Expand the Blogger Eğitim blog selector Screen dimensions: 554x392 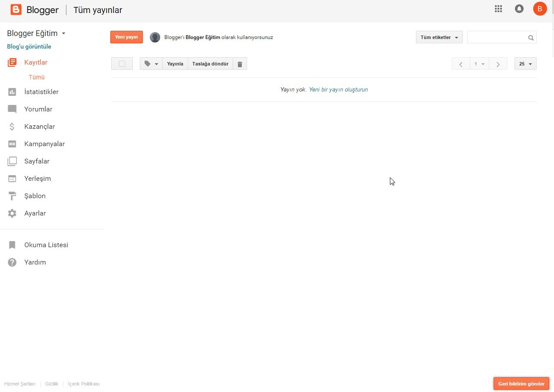36,33
